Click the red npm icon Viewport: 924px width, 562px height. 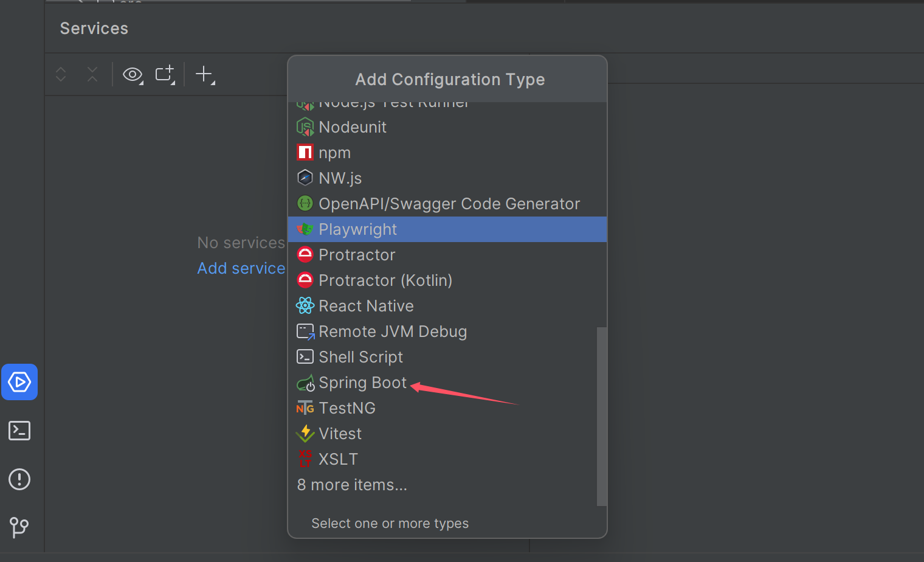pos(305,152)
